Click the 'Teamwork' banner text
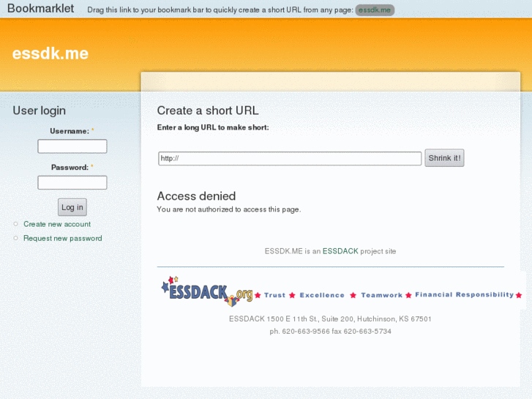 click(x=382, y=295)
